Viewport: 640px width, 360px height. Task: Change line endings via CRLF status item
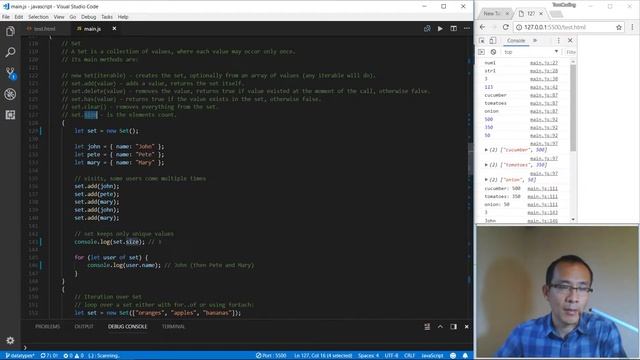[x=409, y=356]
